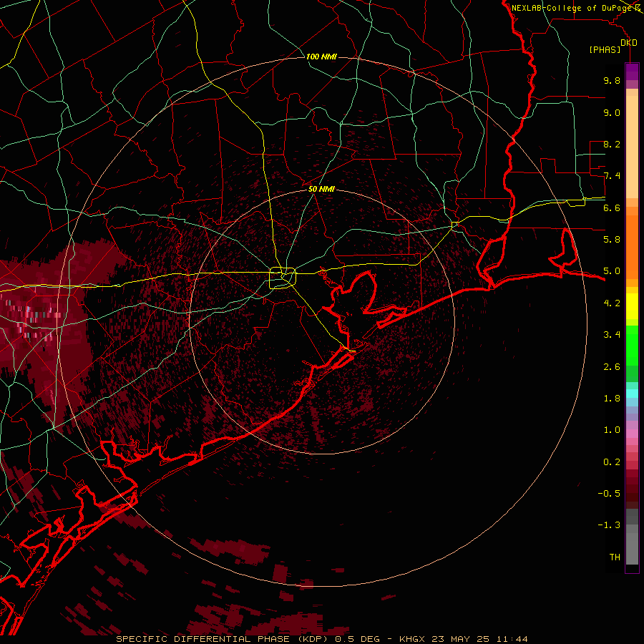
Task: Click the 5.0 value on the color scale
Action: 612,271
